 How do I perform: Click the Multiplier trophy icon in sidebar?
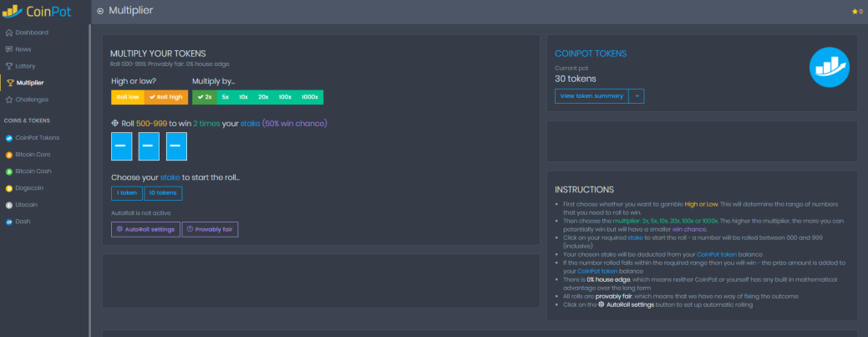10,83
